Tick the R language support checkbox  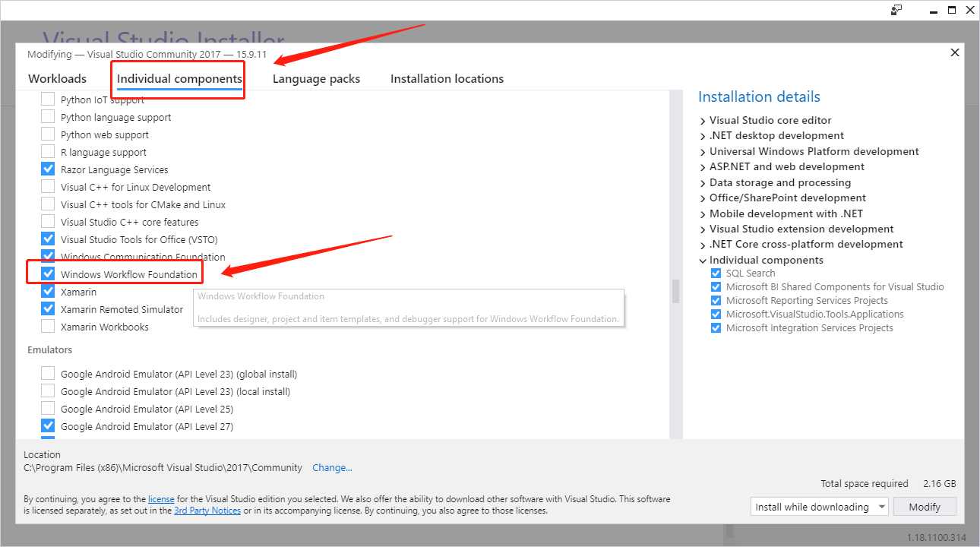pyautogui.click(x=48, y=152)
